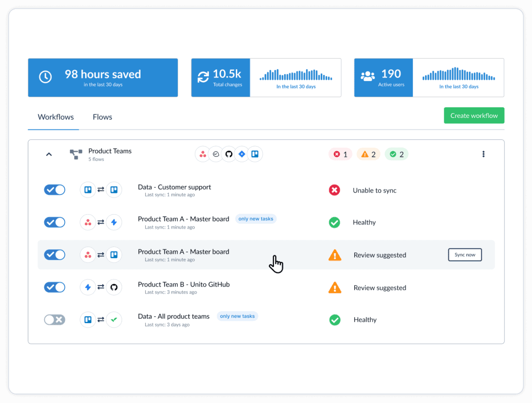Collapse the Product Teams workflow section

tap(49, 154)
